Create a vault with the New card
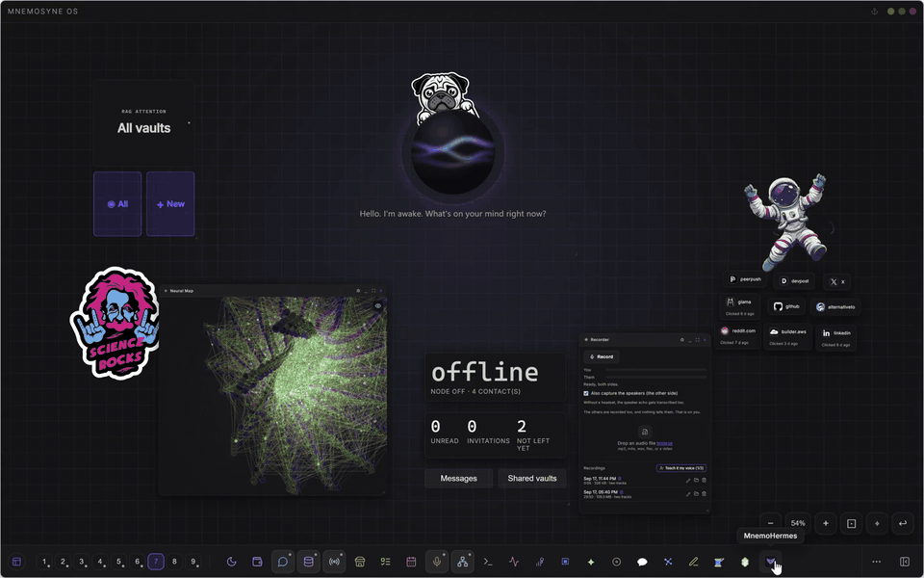 (170, 204)
